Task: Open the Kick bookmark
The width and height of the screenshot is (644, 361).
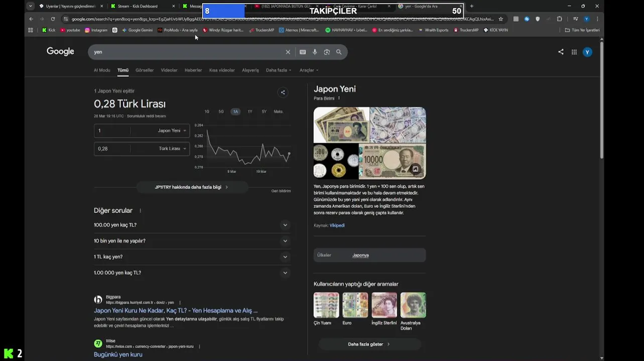Action: (49, 30)
